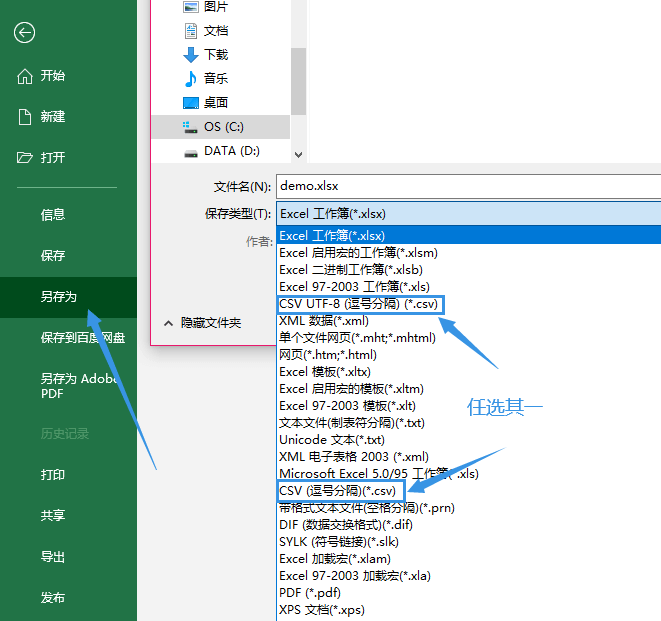Click 保存 in the green sidebar

click(x=53, y=255)
